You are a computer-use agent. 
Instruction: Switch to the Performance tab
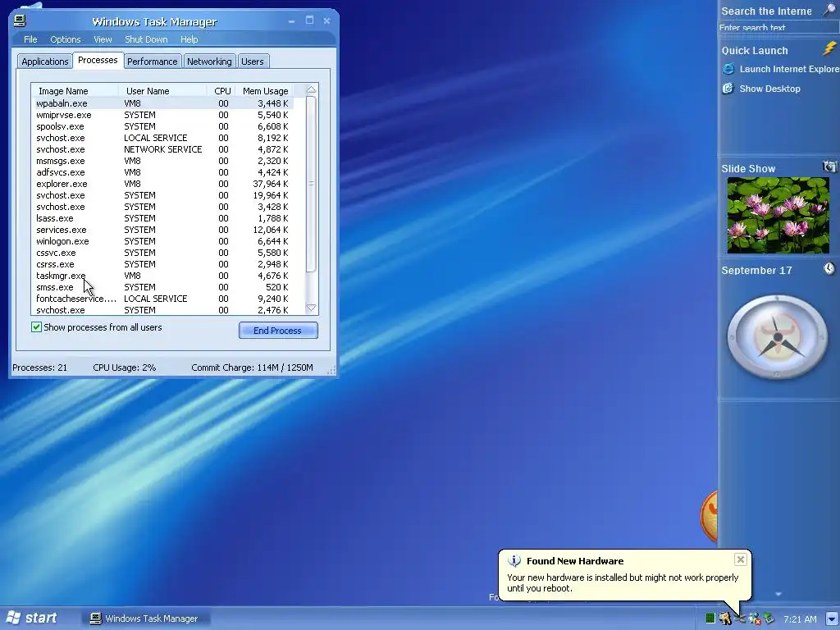click(x=152, y=61)
